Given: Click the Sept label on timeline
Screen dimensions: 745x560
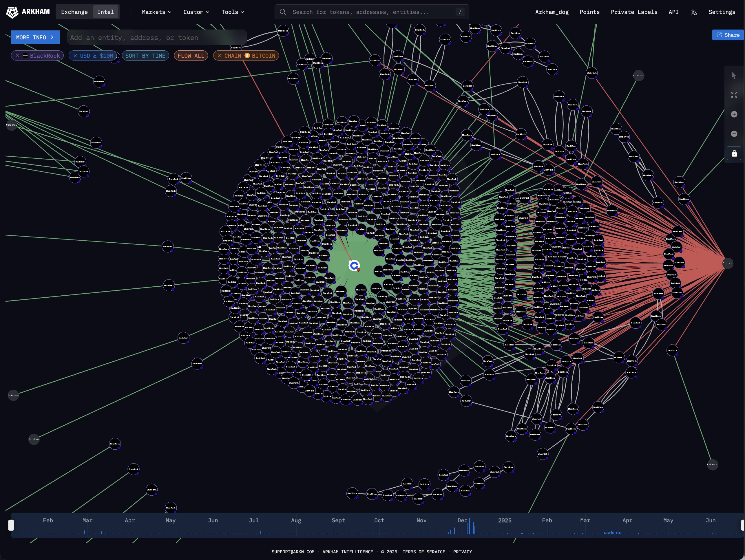Looking at the screenshot, I should [338, 520].
